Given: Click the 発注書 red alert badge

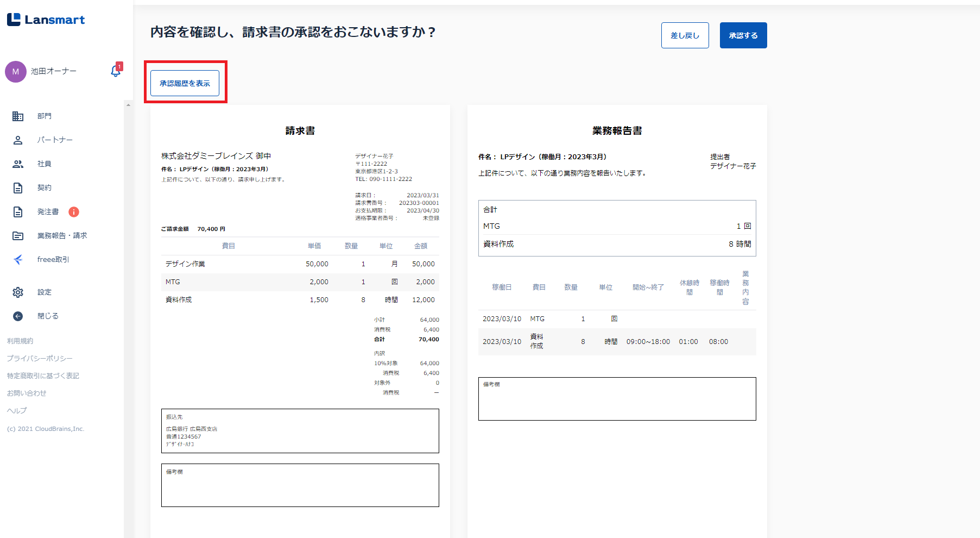Looking at the screenshot, I should point(74,212).
